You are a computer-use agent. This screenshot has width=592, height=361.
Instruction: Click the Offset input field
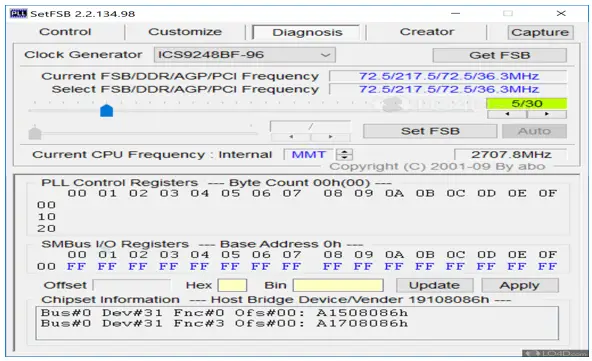tap(131, 285)
